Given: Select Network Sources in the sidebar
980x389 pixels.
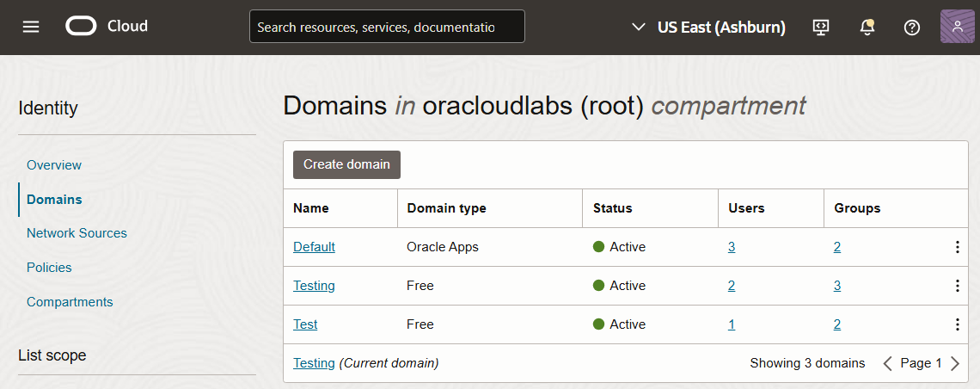Looking at the screenshot, I should pos(77,233).
